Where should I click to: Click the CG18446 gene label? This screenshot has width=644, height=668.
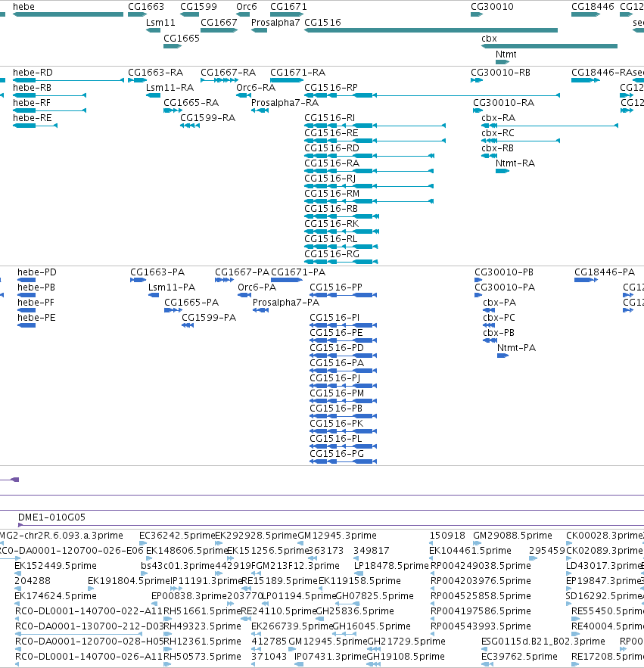click(x=593, y=6)
